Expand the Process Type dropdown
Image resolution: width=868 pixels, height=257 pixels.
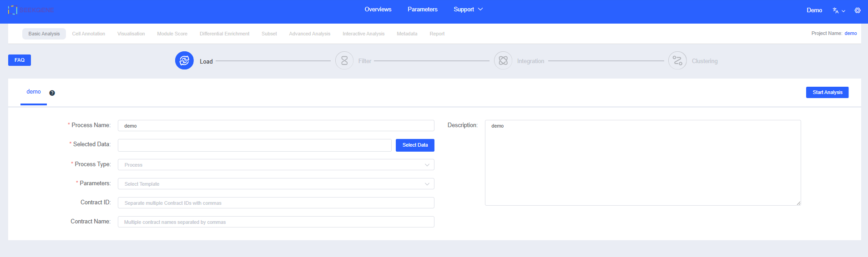click(x=276, y=165)
